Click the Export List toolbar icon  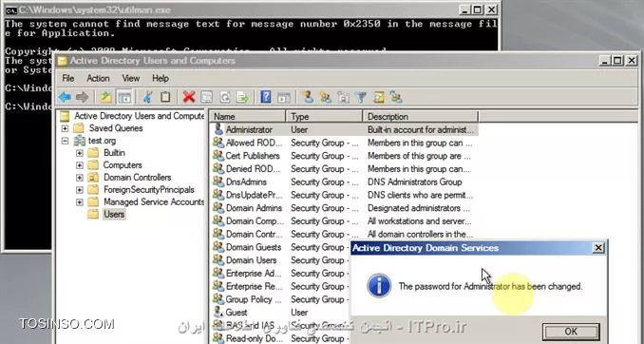[243, 98]
